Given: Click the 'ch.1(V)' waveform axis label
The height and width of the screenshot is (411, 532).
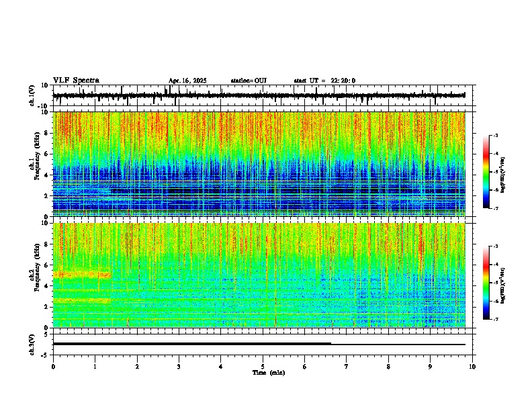Looking at the screenshot, I should [x=32, y=95].
